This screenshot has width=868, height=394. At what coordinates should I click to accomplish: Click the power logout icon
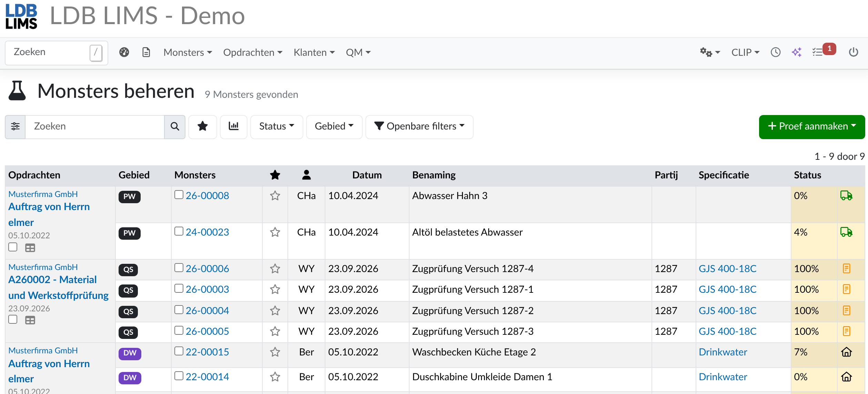854,52
